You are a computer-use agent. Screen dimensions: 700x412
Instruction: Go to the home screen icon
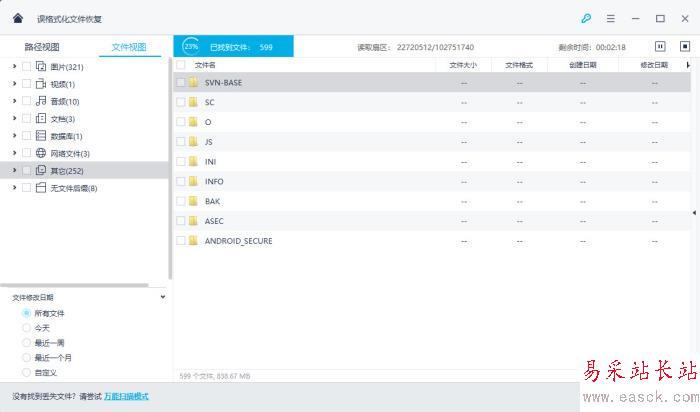click(18, 18)
